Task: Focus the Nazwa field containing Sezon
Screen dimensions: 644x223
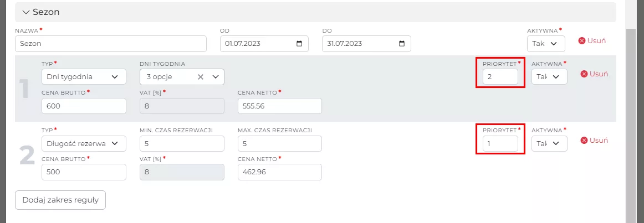Action: (x=111, y=44)
